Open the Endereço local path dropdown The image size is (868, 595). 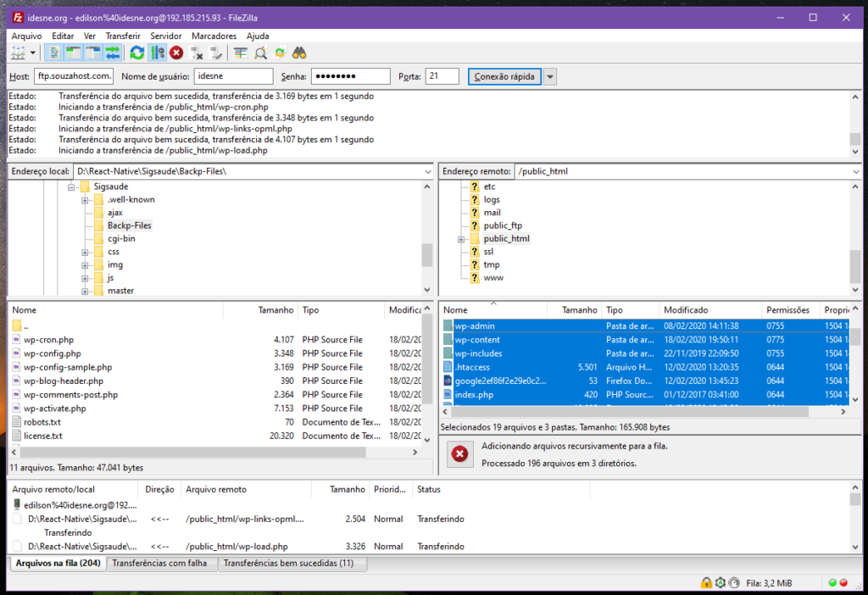pyautogui.click(x=427, y=171)
